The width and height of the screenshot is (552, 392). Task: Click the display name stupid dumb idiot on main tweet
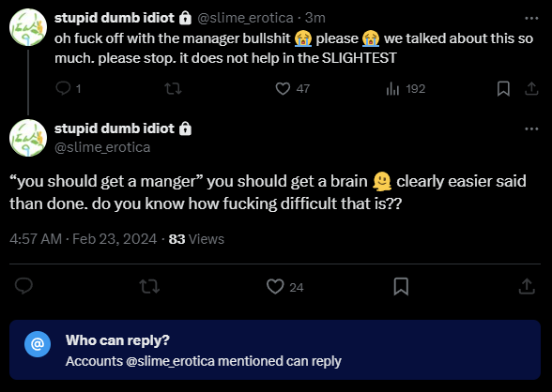click(x=115, y=128)
